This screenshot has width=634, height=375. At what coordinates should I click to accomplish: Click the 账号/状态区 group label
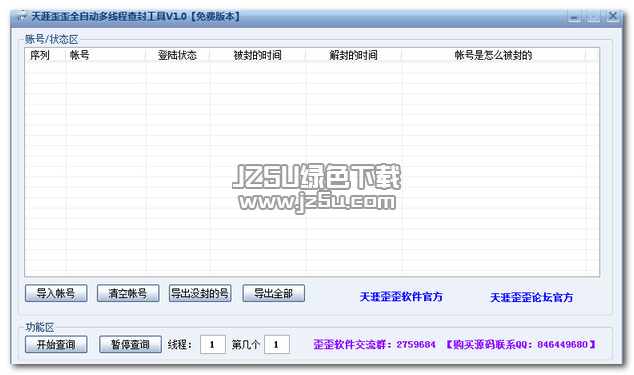51,39
